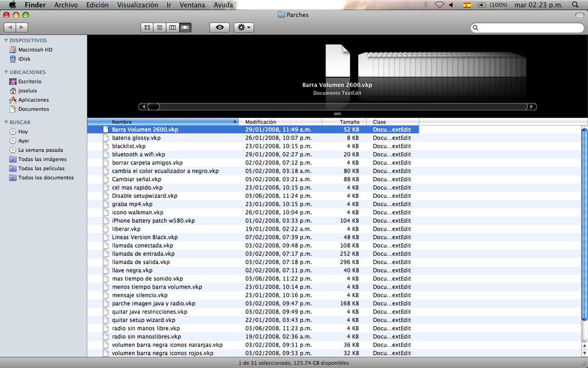Sort by the Clase column header
Viewport: 588px width, 368px height.
[393, 122]
